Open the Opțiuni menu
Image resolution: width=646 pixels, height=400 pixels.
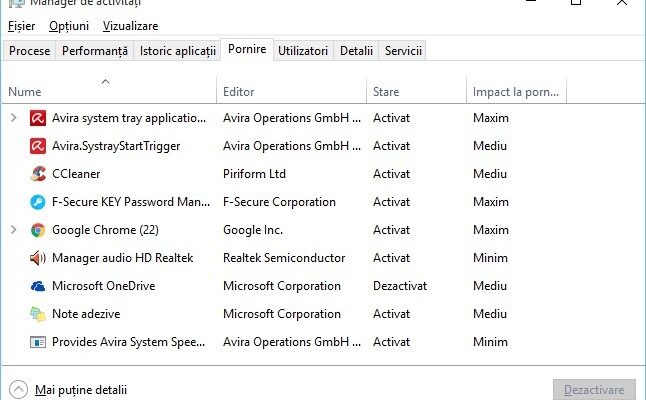(69, 26)
